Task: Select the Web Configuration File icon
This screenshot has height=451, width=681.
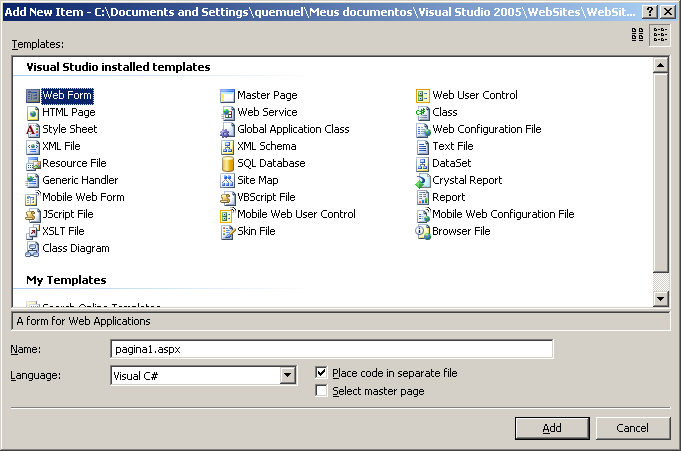Action: 422,129
